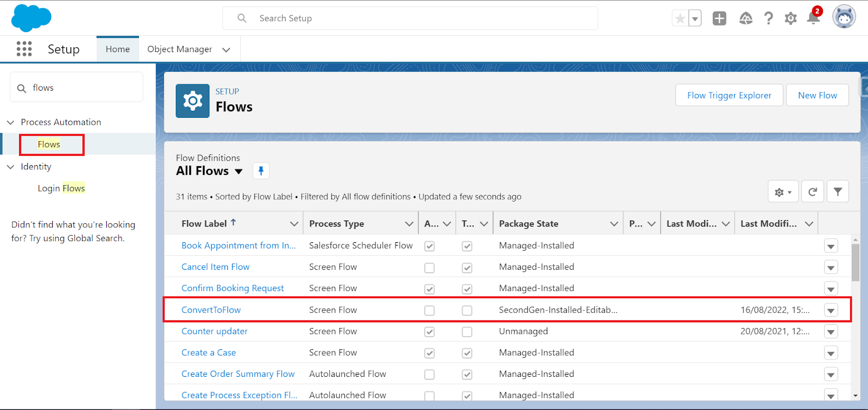This screenshot has height=410, width=868.
Task: Open the favorites list dropdown arrow
Action: click(x=695, y=18)
